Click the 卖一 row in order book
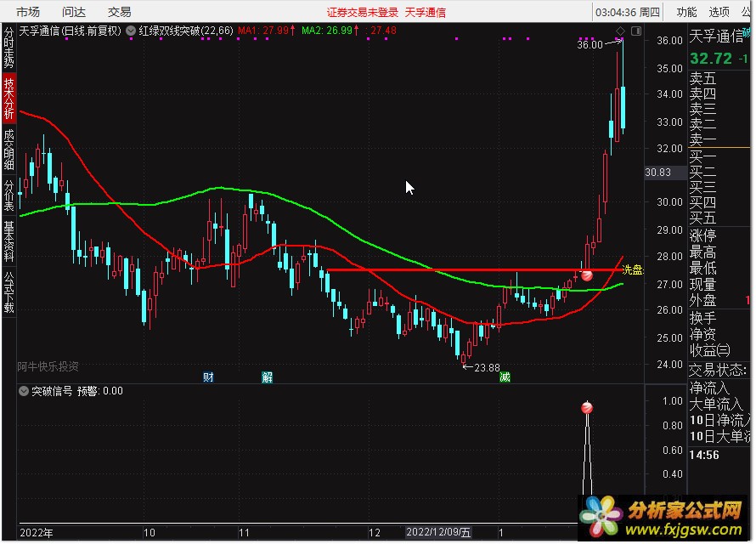 coord(702,139)
